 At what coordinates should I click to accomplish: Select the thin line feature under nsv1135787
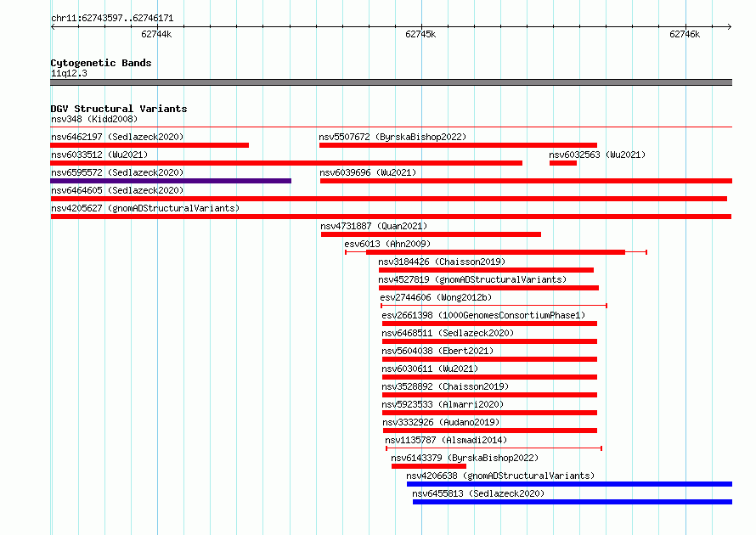coord(494,448)
